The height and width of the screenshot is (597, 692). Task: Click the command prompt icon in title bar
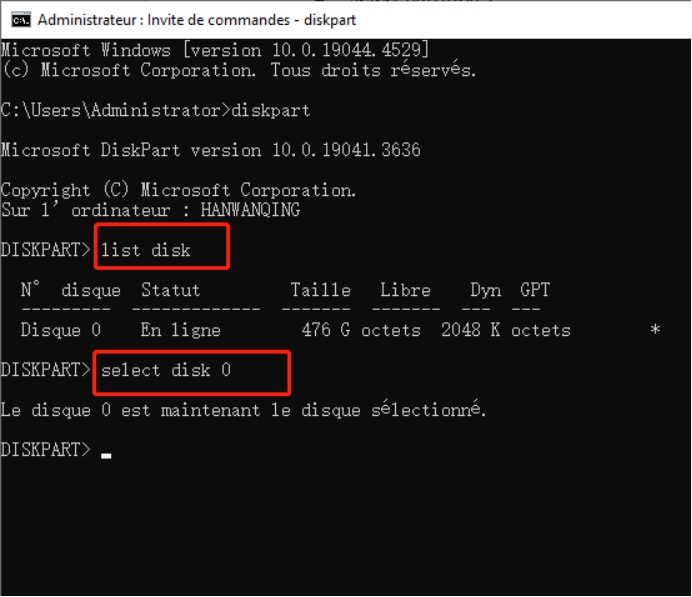click(x=19, y=19)
